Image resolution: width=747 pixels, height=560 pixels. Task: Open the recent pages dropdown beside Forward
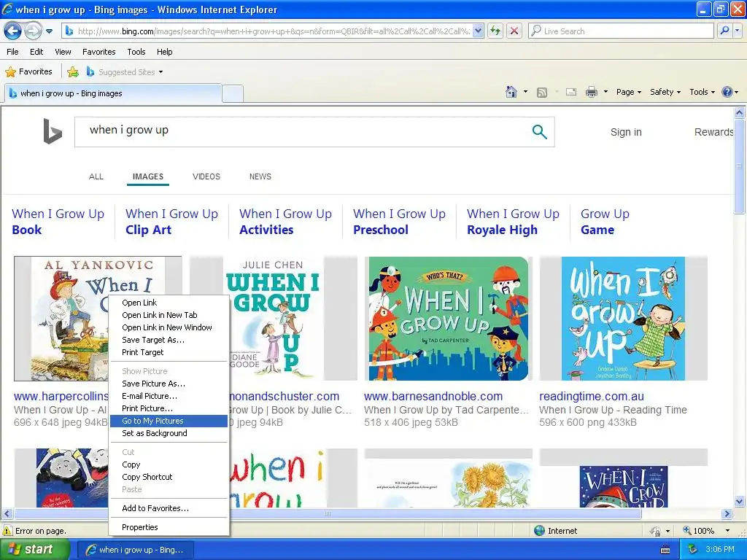point(49,31)
